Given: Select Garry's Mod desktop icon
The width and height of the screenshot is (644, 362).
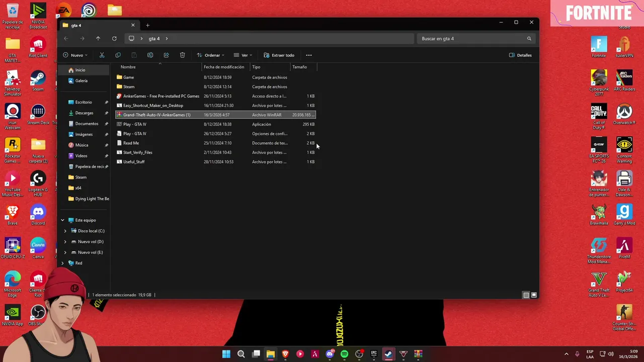Looking at the screenshot, I should tap(624, 214).
